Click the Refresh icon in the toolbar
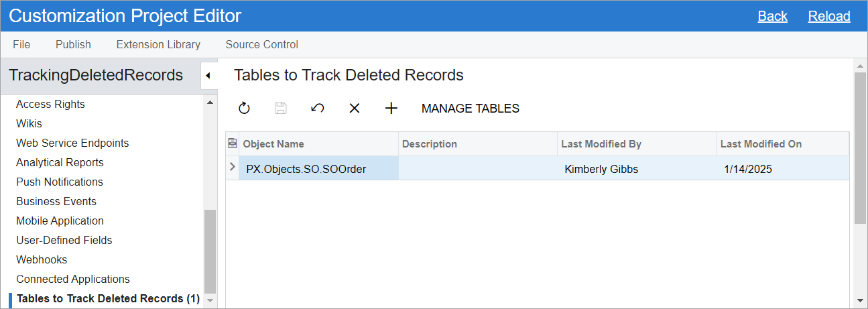The height and width of the screenshot is (309, 868). tap(244, 109)
